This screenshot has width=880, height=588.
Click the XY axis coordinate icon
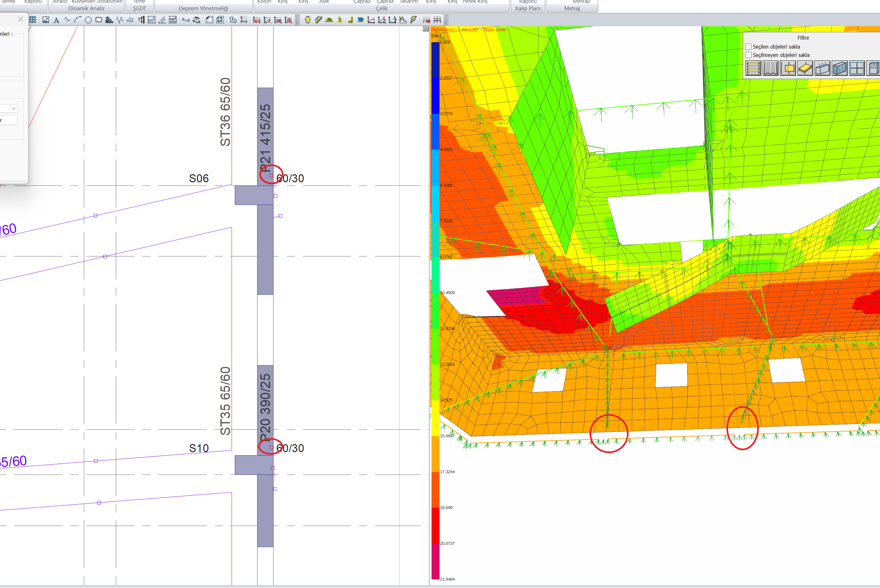pyautogui.click(x=257, y=20)
